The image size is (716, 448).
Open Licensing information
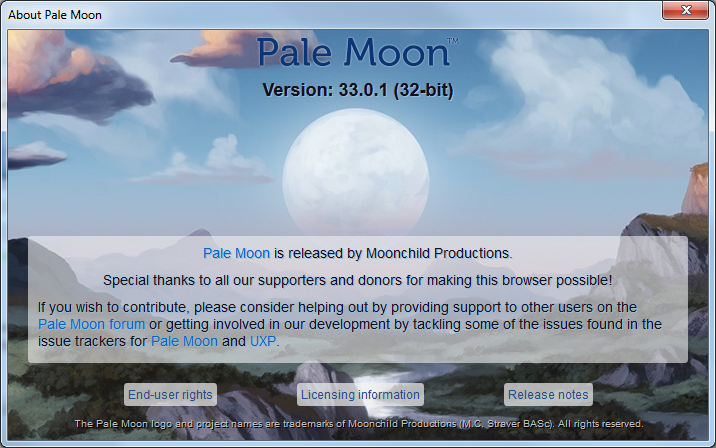(360, 395)
